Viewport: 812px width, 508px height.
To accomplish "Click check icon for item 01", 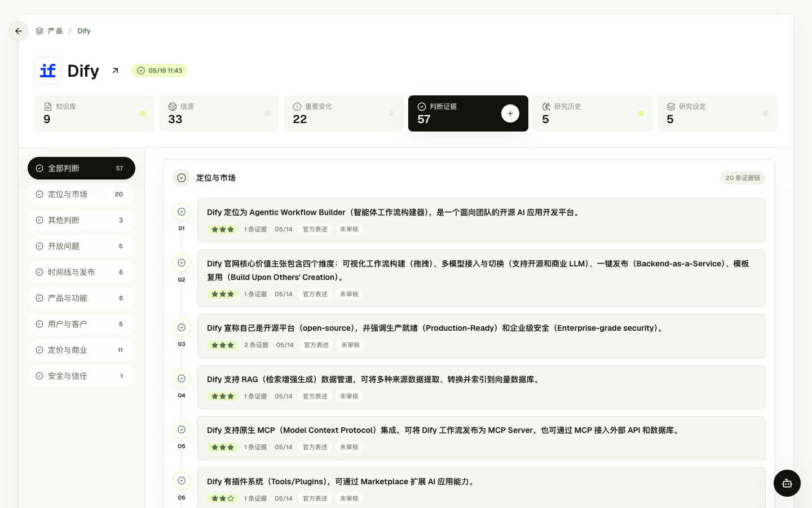I will (x=182, y=212).
